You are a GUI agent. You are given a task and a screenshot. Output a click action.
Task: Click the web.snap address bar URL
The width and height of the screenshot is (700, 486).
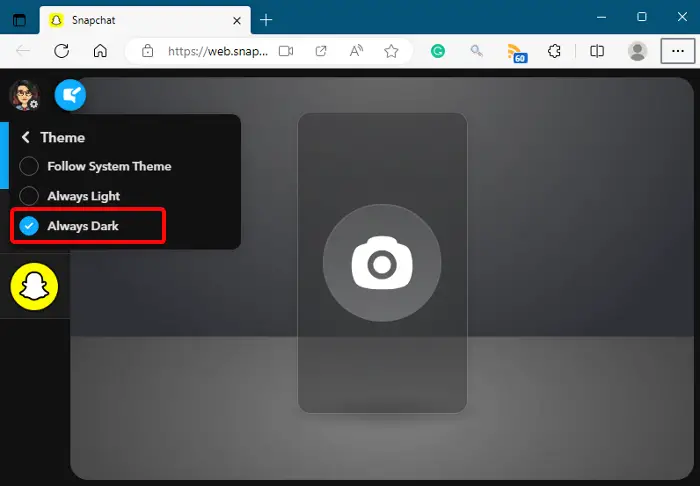pos(218,51)
